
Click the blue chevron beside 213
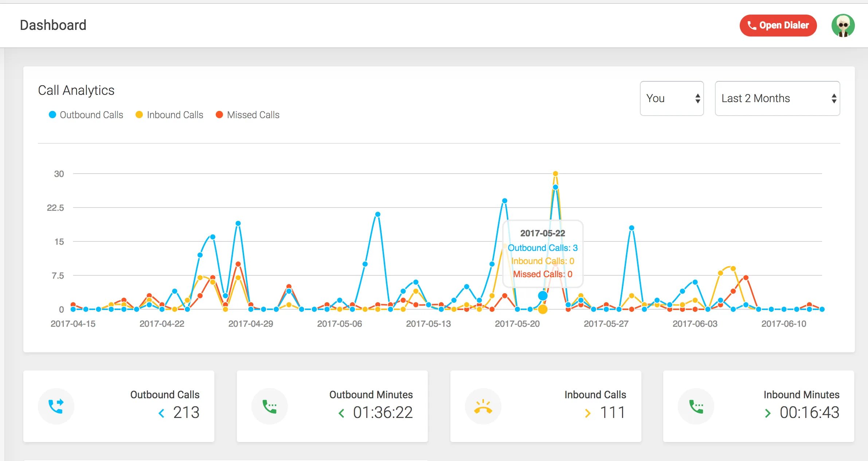(x=161, y=413)
